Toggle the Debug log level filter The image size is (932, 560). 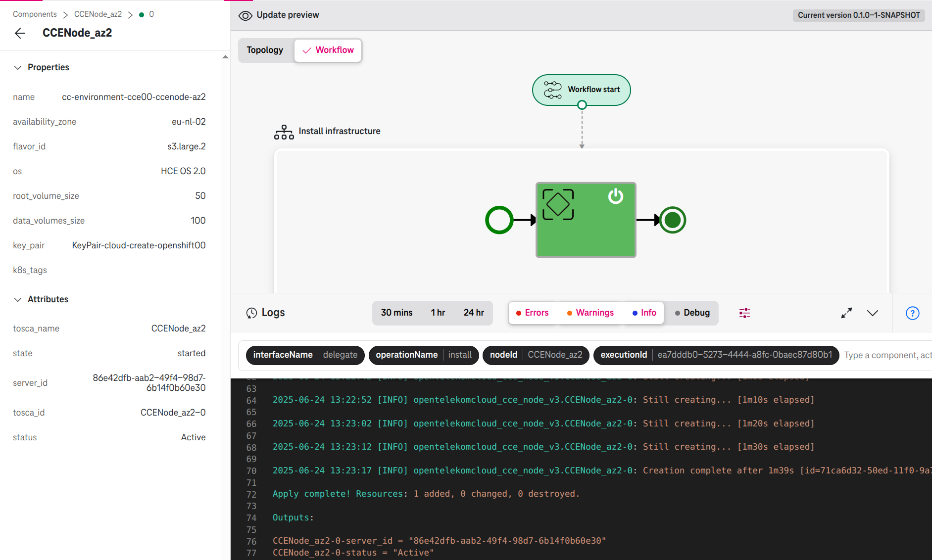(692, 313)
